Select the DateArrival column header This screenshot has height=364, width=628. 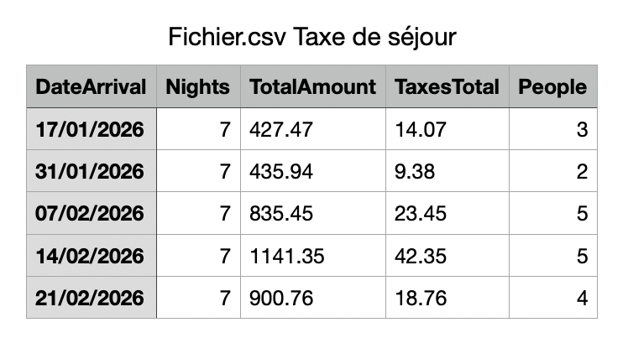[x=91, y=86]
